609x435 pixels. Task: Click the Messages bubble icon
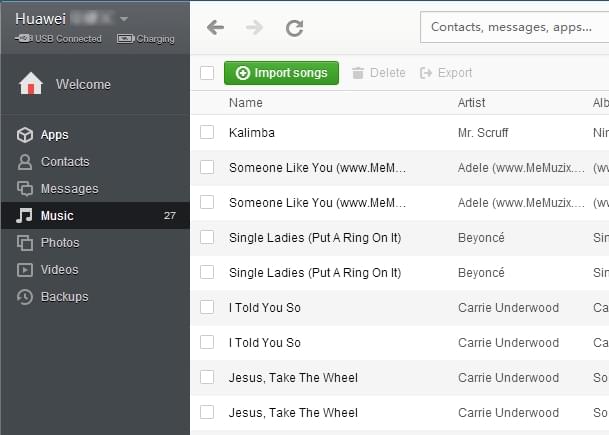tap(25, 189)
